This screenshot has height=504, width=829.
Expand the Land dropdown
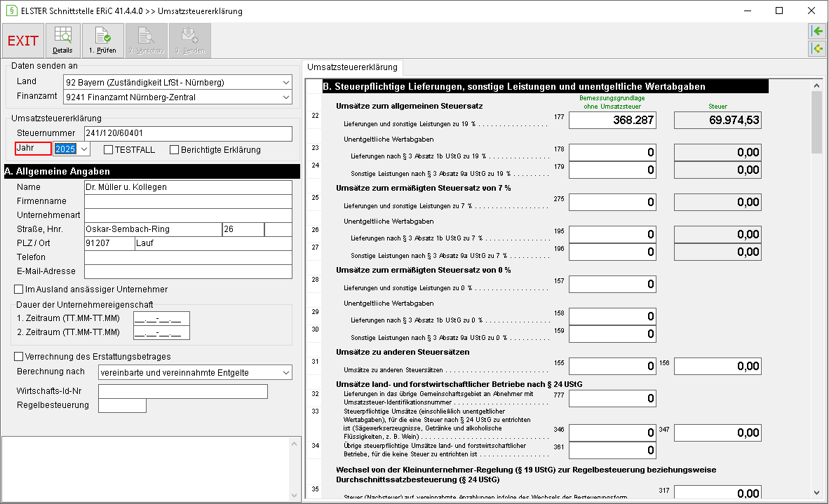[x=285, y=83]
